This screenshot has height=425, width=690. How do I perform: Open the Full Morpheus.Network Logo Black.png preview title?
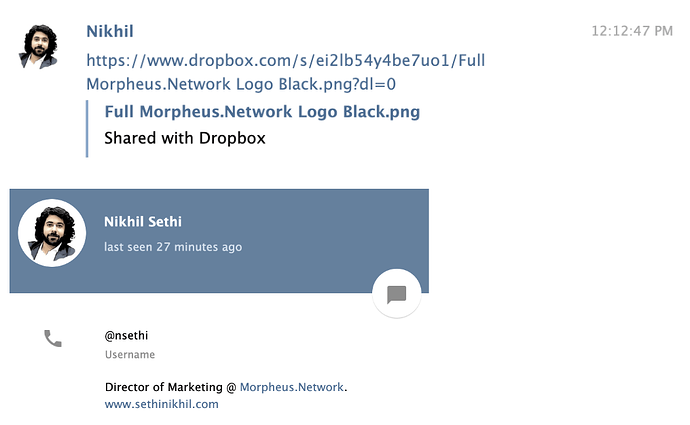[x=262, y=112]
